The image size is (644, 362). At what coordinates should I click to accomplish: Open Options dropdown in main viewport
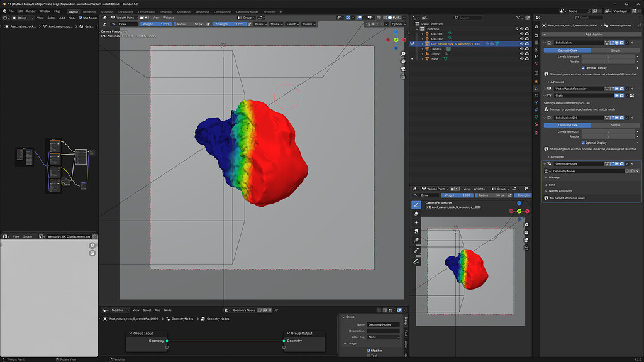(x=398, y=25)
